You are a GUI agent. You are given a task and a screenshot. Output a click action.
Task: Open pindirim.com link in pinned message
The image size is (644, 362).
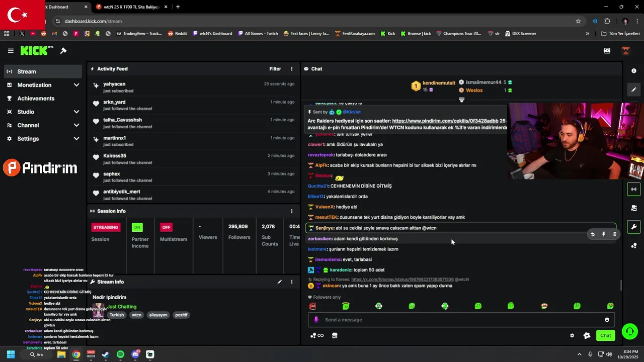click(445, 121)
